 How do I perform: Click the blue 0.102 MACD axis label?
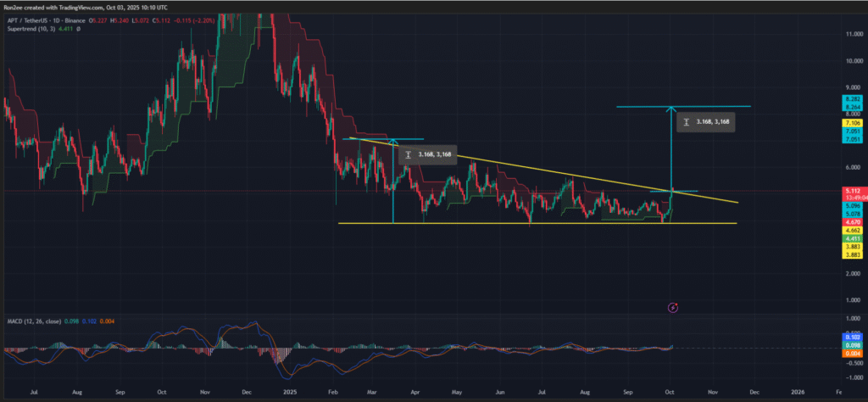pyautogui.click(x=849, y=338)
